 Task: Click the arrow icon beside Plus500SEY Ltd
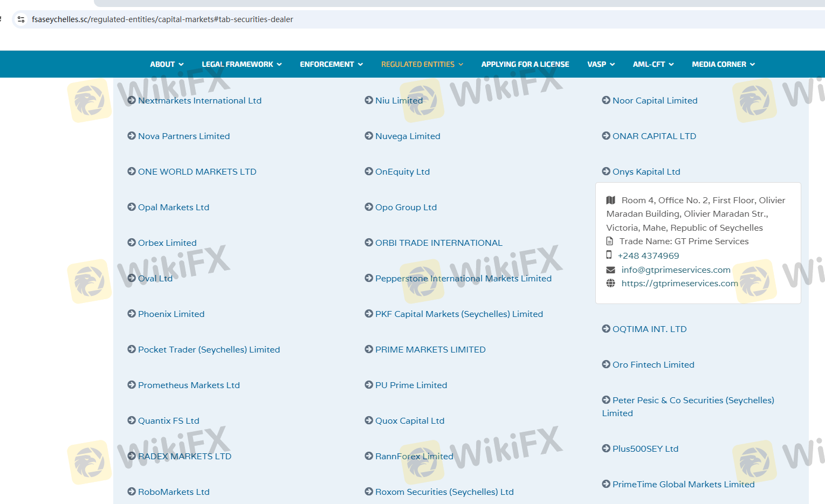[606, 448]
